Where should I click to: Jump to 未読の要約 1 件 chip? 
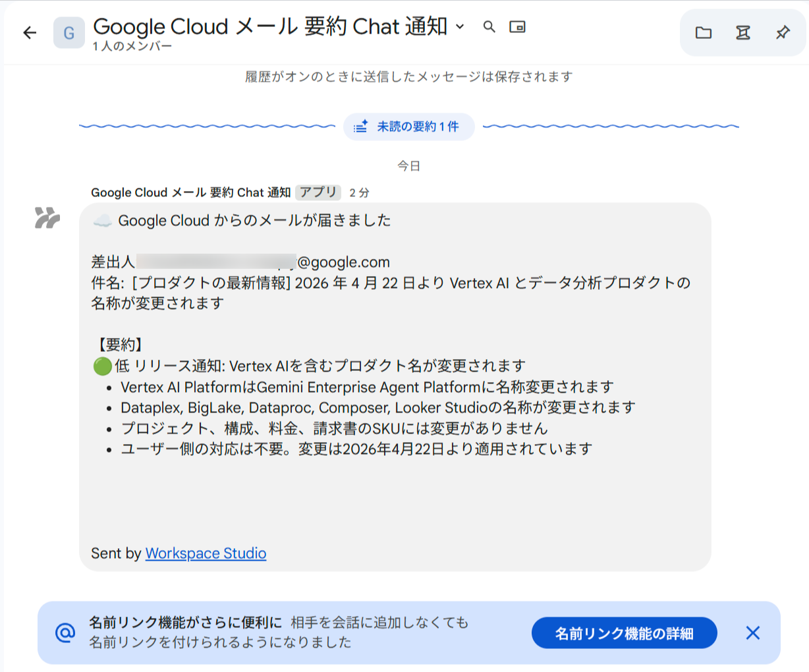pos(408,126)
